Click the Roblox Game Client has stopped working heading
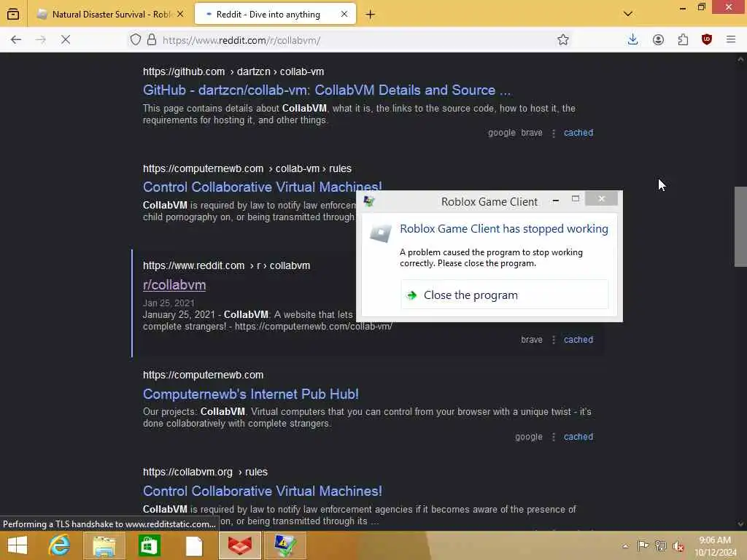The image size is (747, 560). 504,228
